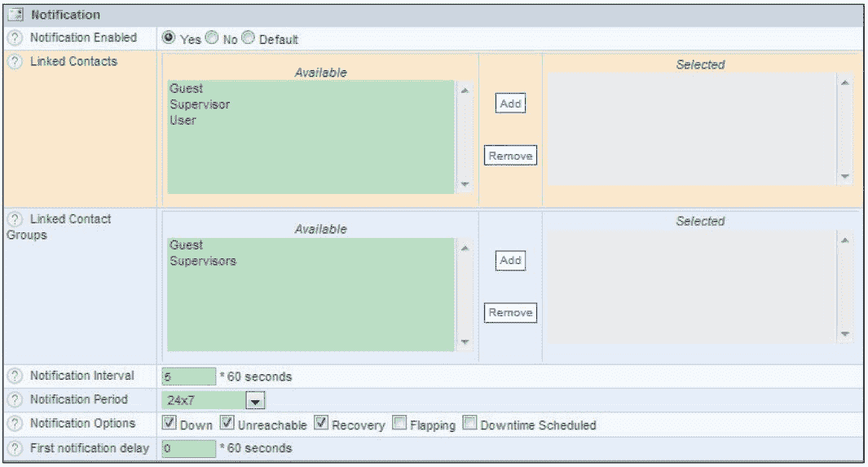Click the Notification Interval input field
The image size is (868, 467).
tap(188, 377)
